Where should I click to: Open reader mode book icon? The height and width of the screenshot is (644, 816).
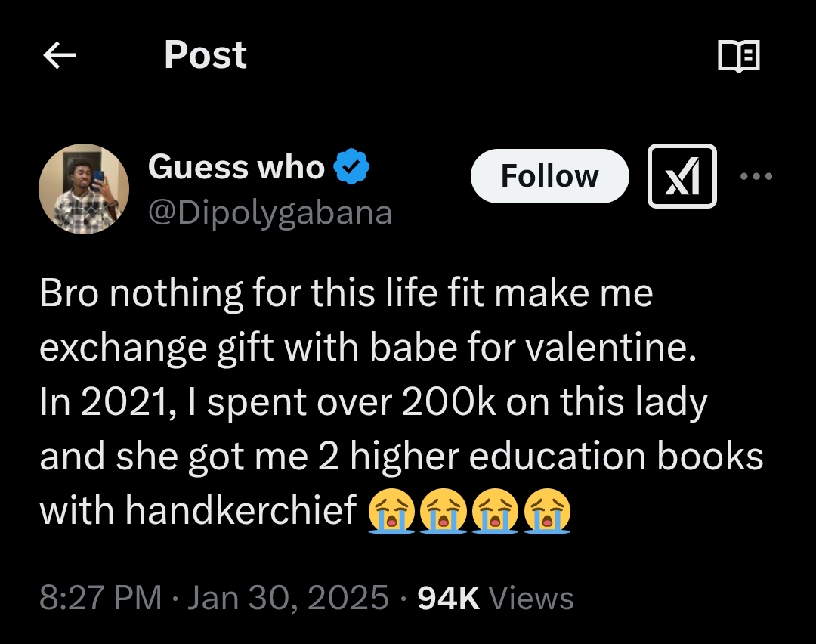click(738, 56)
